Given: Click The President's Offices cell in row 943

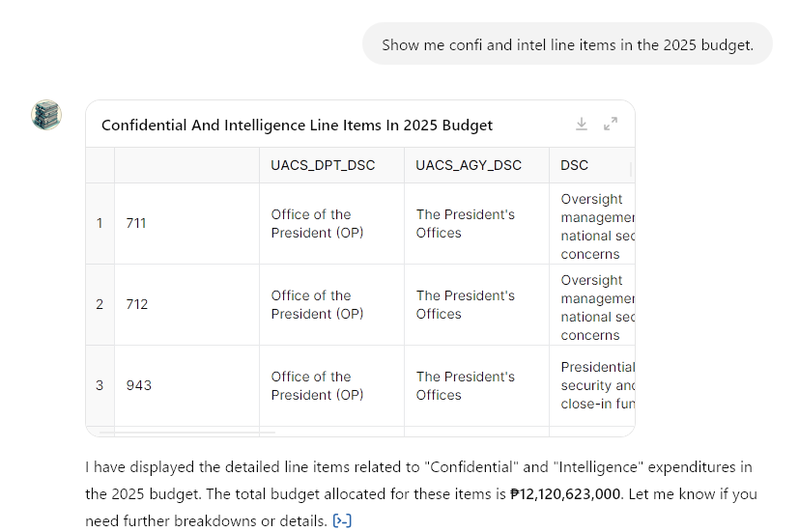Looking at the screenshot, I should 476,385.
